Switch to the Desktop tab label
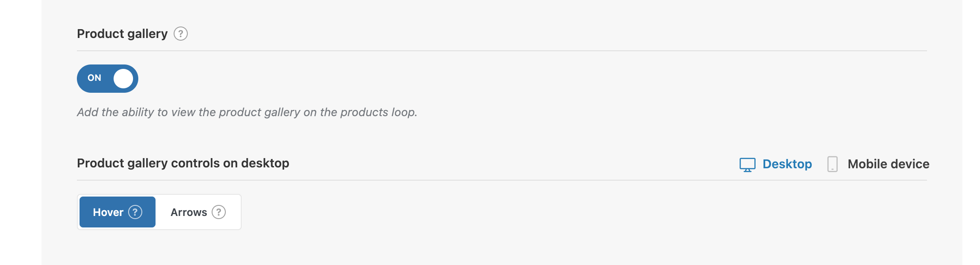 pyautogui.click(x=787, y=164)
